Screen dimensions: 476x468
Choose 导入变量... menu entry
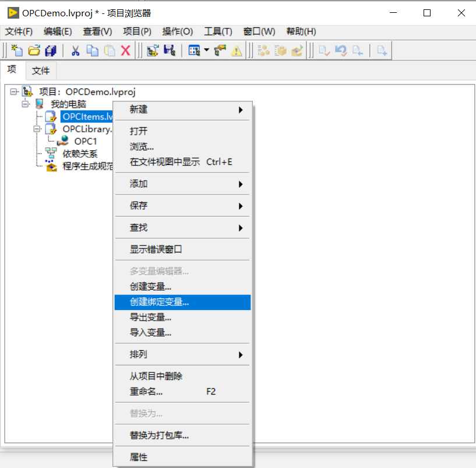click(x=183, y=333)
